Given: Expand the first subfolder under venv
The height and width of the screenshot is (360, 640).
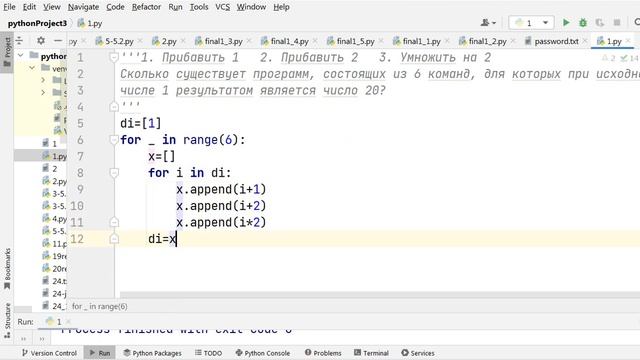Looking at the screenshot, I should pyautogui.click(x=43, y=80).
